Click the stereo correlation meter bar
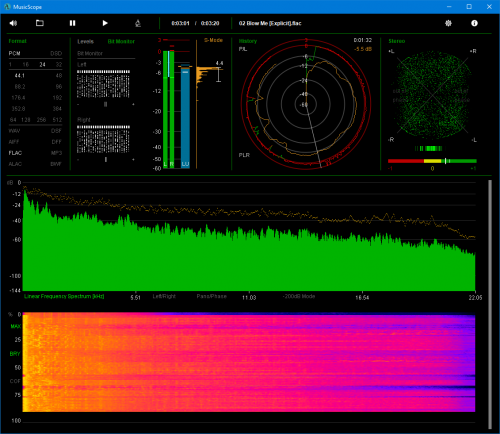This screenshot has height=434, width=500. click(x=432, y=161)
